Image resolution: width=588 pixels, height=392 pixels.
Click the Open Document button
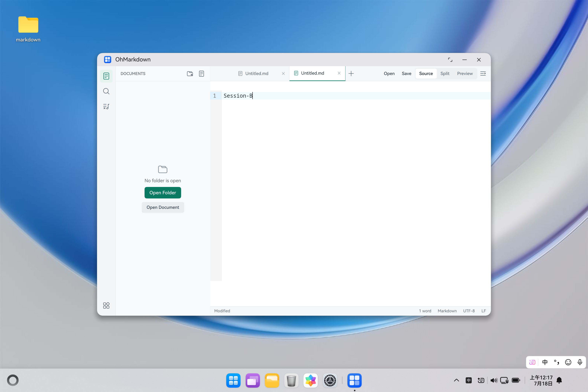(x=163, y=207)
